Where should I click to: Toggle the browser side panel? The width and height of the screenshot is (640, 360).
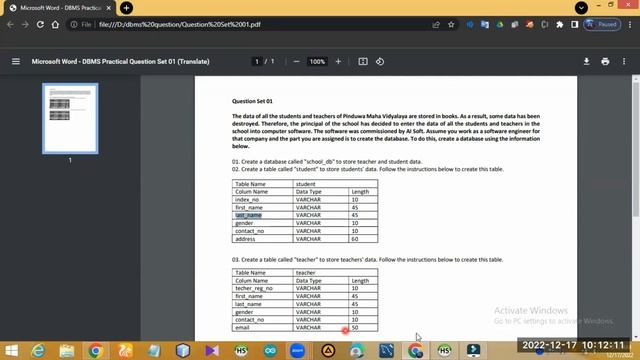tap(575, 24)
